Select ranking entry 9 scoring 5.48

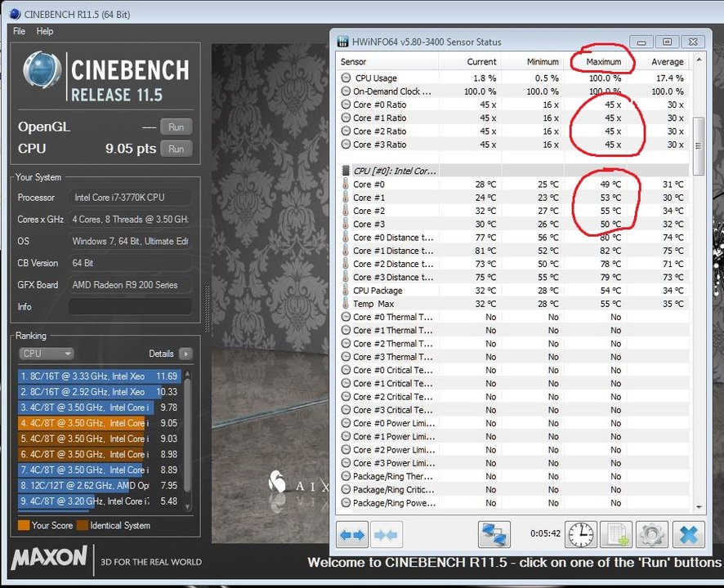click(x=100, y=501)
